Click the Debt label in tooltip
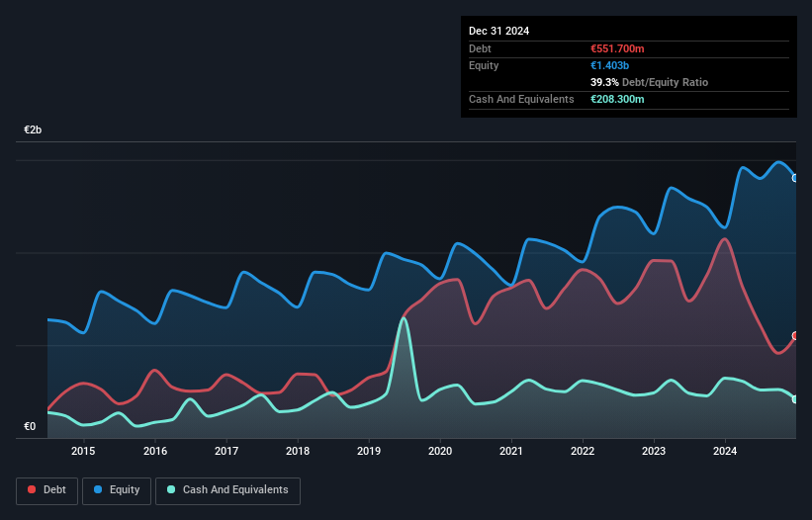 tap(480, 48)
